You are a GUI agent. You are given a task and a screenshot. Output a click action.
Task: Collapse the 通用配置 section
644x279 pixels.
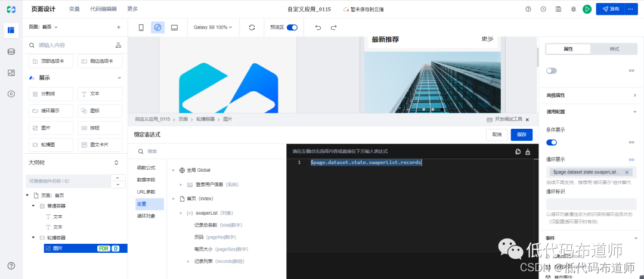click(x=635, y=111)
